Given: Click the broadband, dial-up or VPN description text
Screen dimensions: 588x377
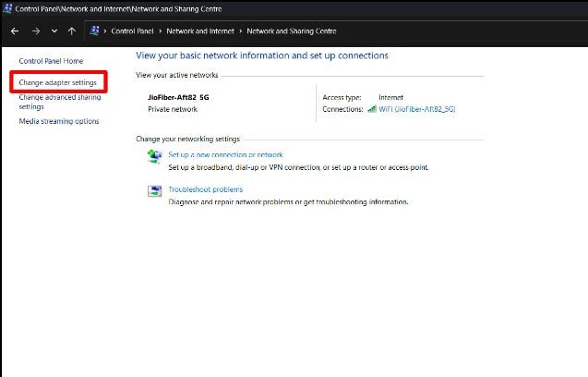Looking at the screenshot, I should (298, 167).
